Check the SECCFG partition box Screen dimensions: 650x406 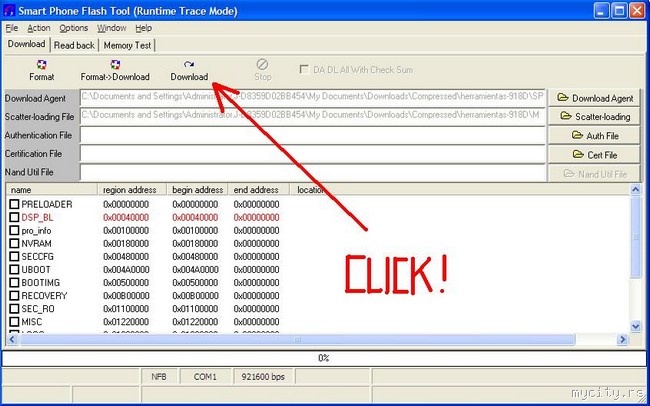(x=15, y=256)
